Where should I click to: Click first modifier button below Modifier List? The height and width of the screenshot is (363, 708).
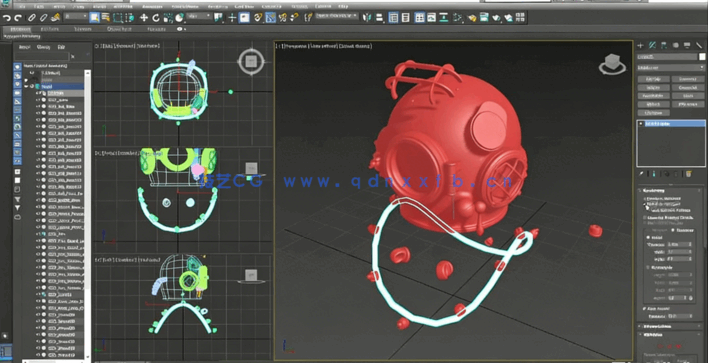coord(654,79)
